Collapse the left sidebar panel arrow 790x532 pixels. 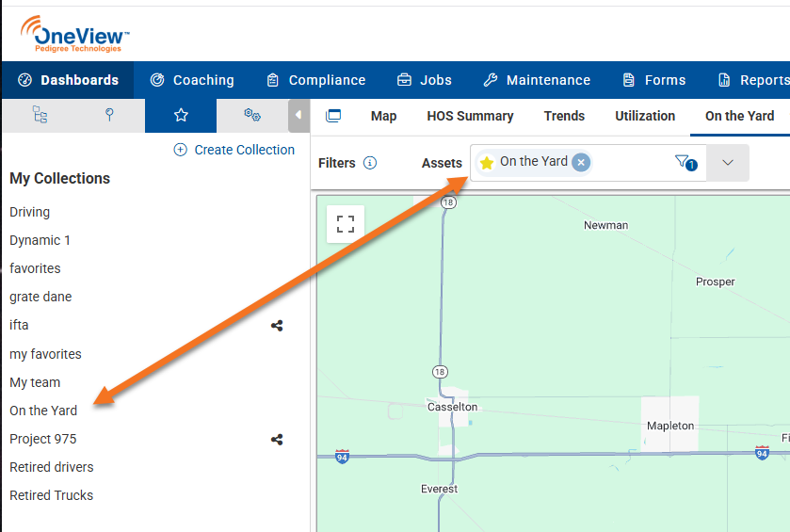click(298, 116)
